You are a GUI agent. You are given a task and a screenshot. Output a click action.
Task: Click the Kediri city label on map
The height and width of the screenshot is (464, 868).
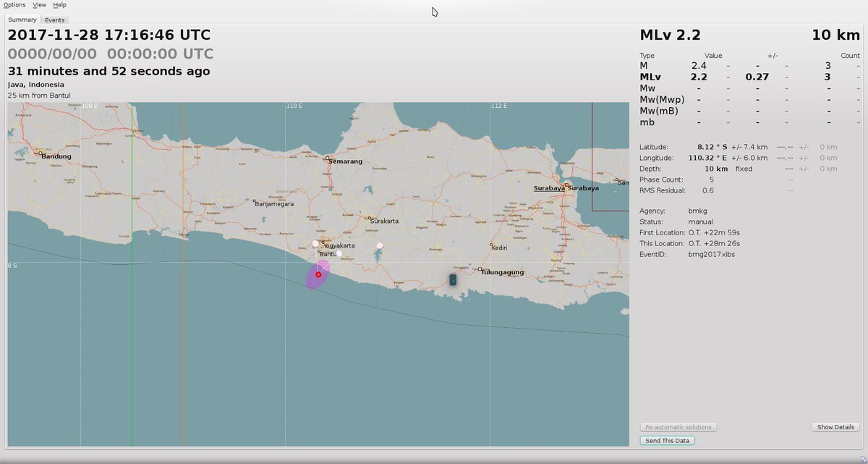(498, 247)
